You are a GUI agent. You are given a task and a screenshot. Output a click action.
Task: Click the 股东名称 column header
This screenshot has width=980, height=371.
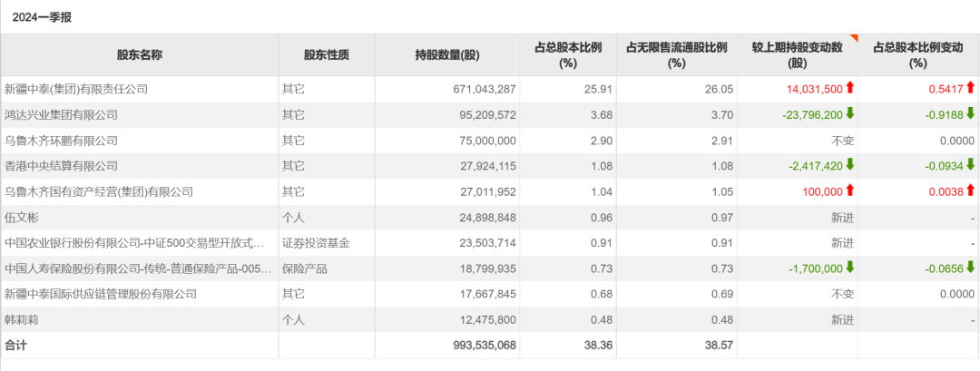pos(140,55)
